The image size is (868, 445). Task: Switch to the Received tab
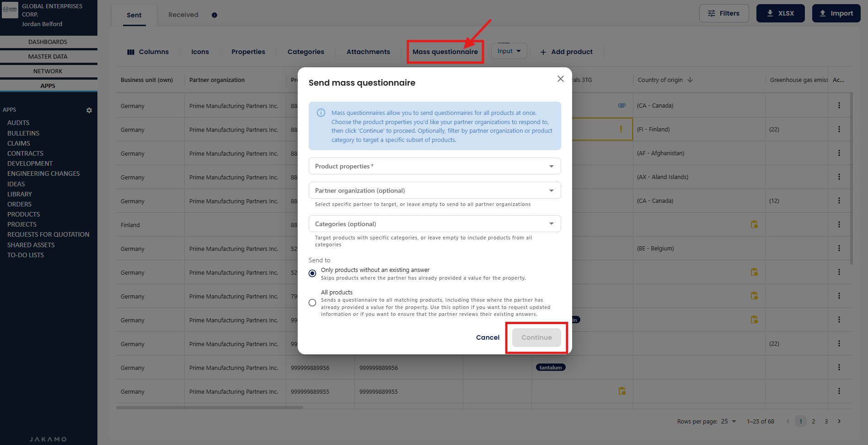point(183,15)
